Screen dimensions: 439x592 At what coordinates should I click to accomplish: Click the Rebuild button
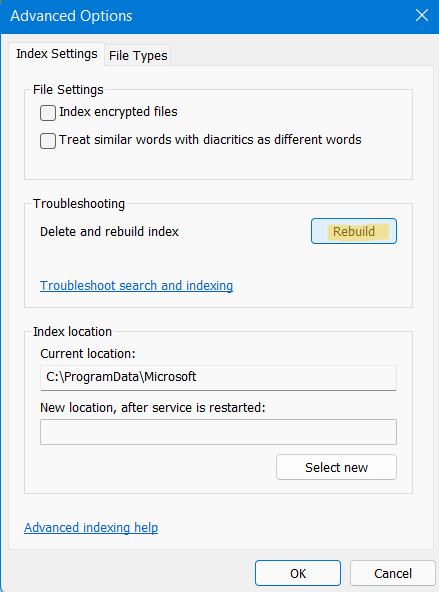354,231
